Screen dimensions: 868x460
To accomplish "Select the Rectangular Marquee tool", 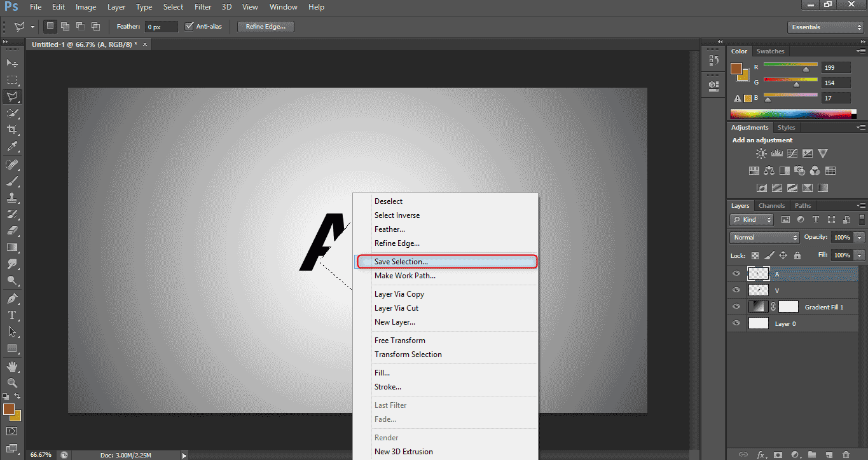I will pos(12,80).
